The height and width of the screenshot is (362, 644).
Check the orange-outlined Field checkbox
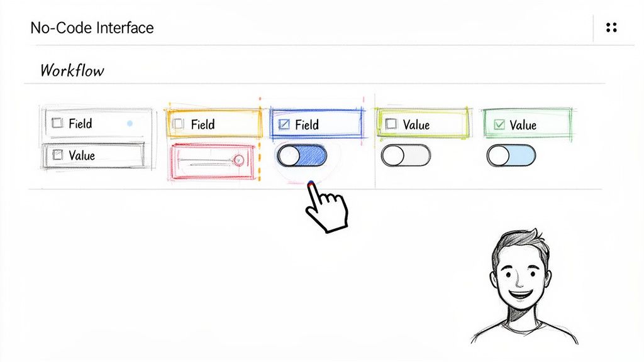click(179, 124)
